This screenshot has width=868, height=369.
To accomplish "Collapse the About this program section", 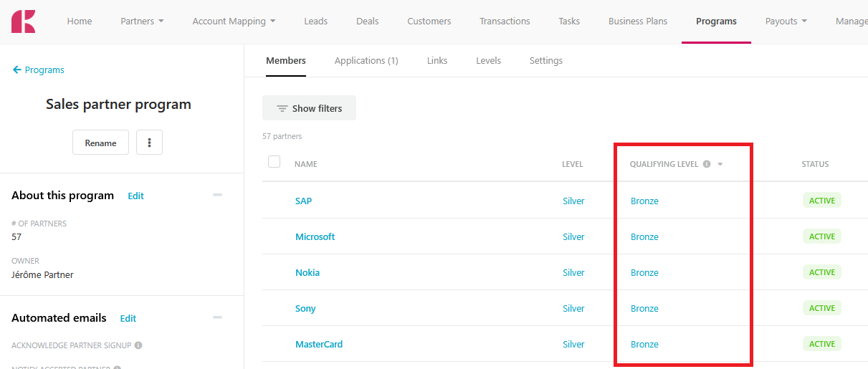I will (217, 195).
